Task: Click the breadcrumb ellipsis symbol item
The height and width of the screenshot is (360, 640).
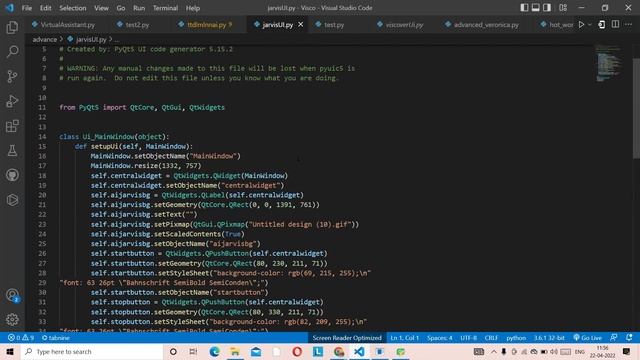Action: click(116, 40)
